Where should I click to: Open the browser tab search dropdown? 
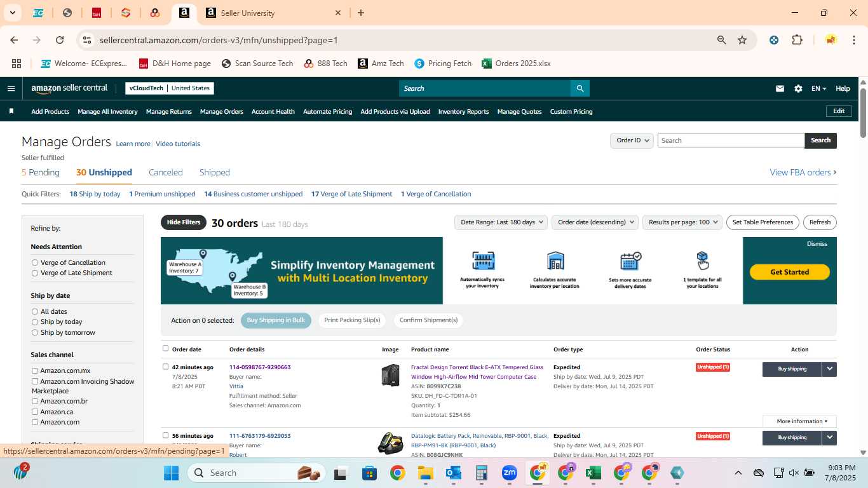coord(12,13)
